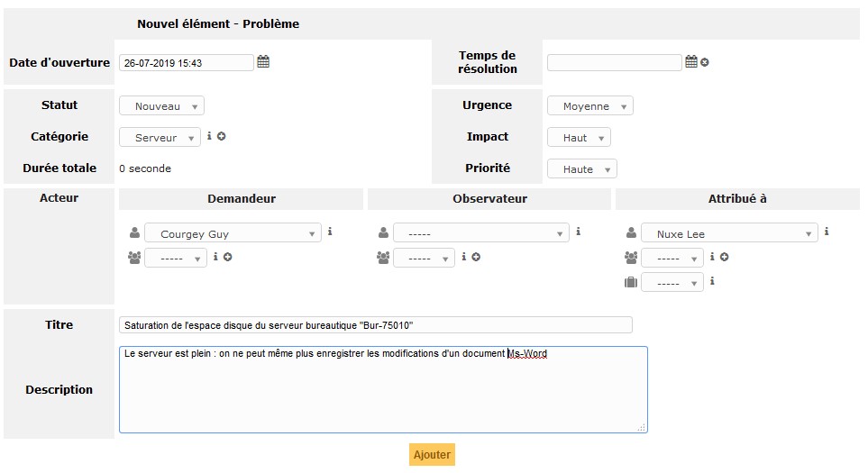Click the Date d'ouverture input field
Image resolution: width=868 pixels, height=473 pixels.
(186, 62)
